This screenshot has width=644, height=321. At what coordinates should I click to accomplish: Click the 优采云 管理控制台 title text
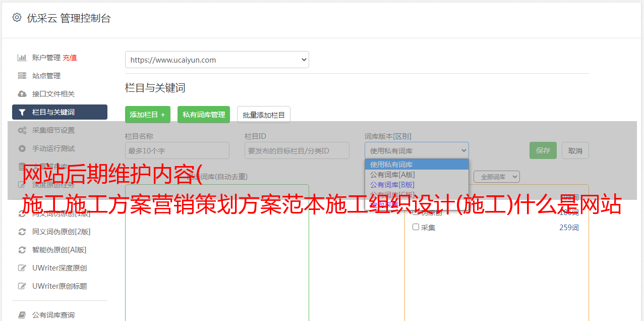tap(69, 18)
